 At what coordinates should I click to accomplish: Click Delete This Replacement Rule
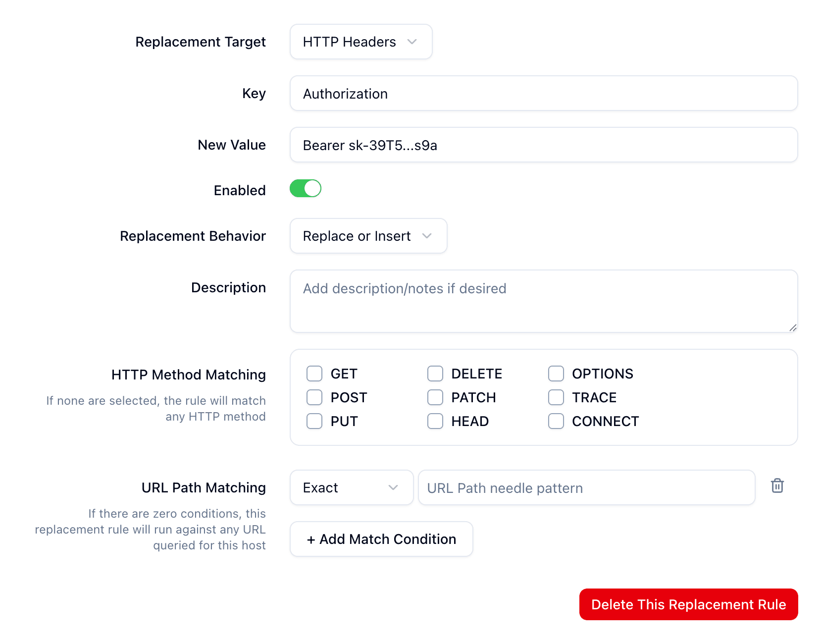pyautogui.click(x=688, y=604)
